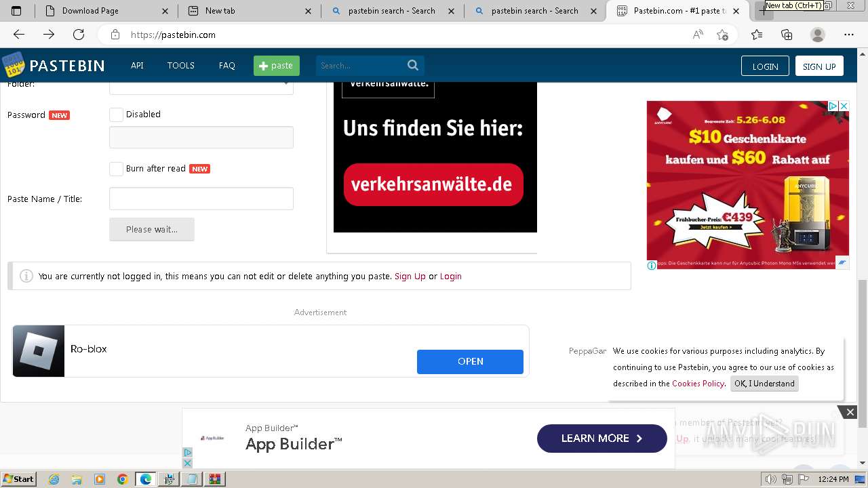Open Internet Explorer from the taskbar
Image resolution: width=868 pixels, height=488 pixels.
(x=54, y=479)
